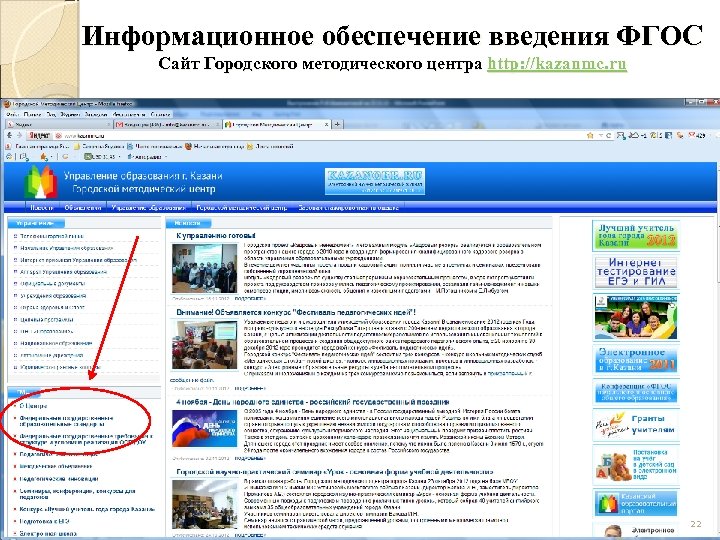This screenshot has width=720, height=540.
Task: Open Электронное образование в г. Казани 2011 banner
Action: coord(636,360)
